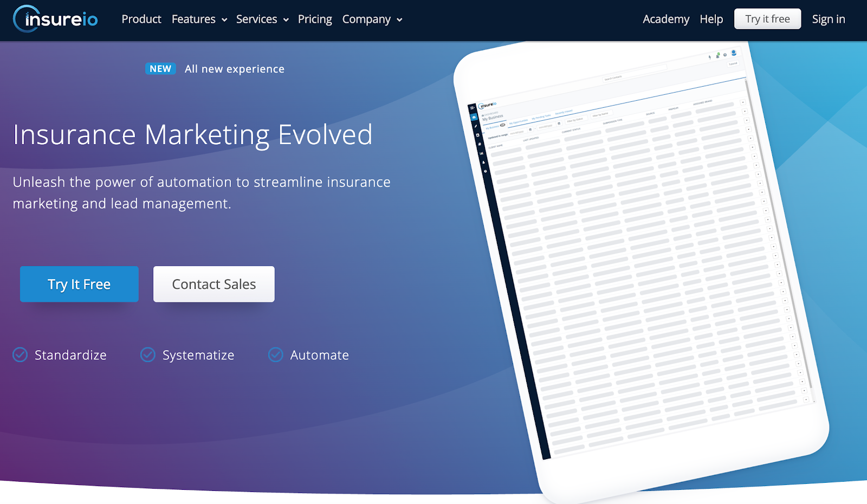
Task: Click the Automate text label
Action: tap(320, 355)
